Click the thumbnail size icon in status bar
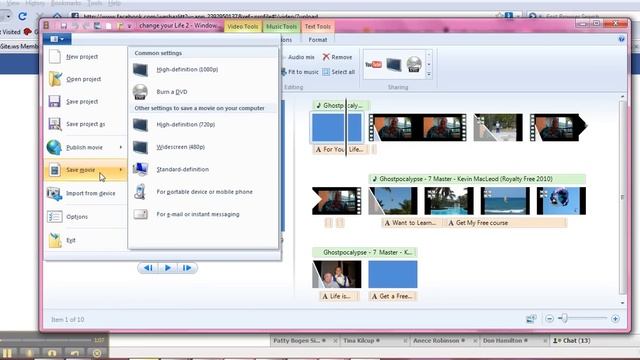The image size is (640, 360). point(531,319)
